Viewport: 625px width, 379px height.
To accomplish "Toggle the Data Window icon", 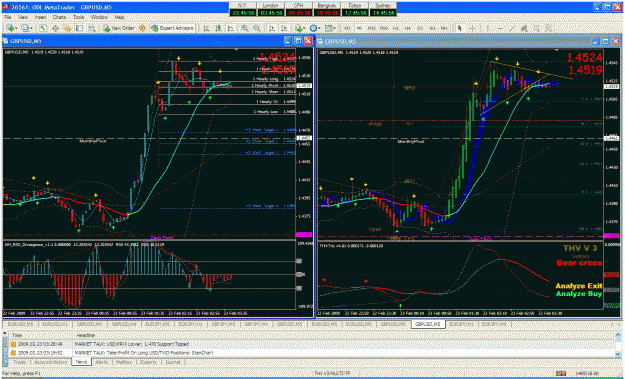I will click(x=55, y=28).
